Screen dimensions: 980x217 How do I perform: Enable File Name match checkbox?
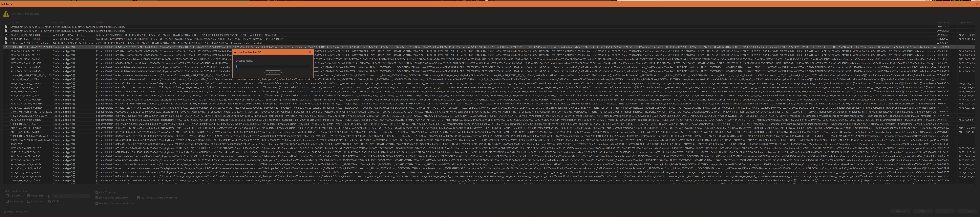point(7,196)
